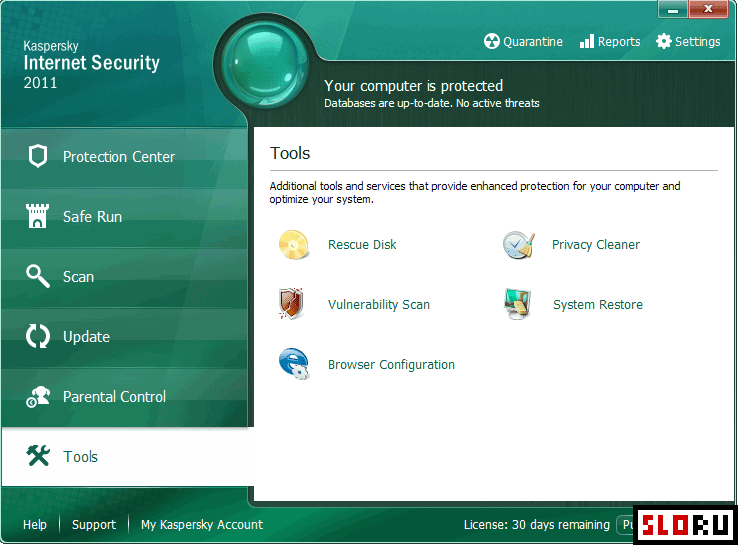Click the Vulnerability Scan shield icon
The height and width of the screenshot is (545, 738).
click(x=291, y=304)
